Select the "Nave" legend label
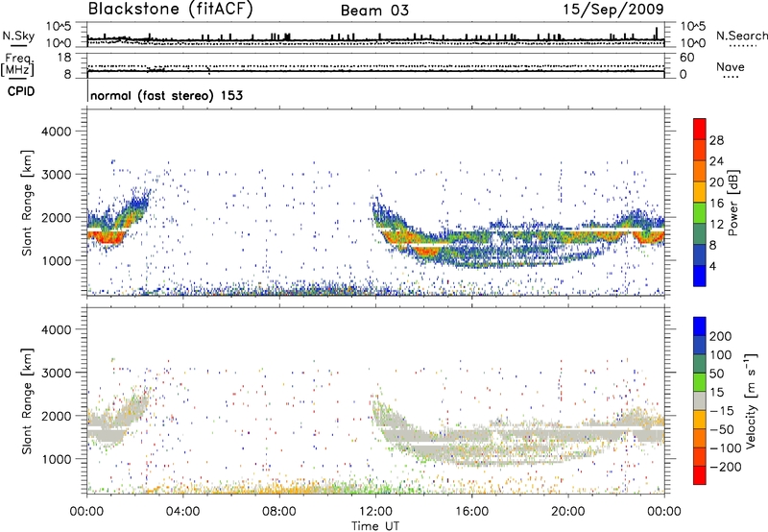The height and width of the screenshot is (532, 768). 731,67
